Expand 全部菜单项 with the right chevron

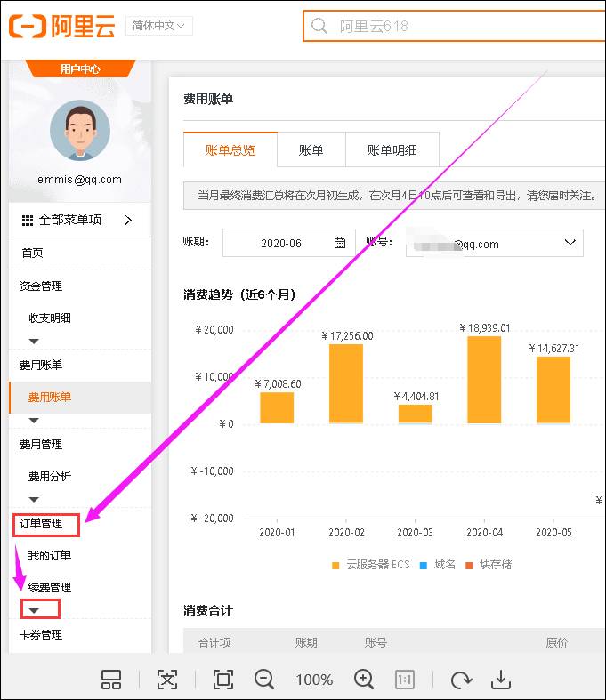click(x=129, y=220)
